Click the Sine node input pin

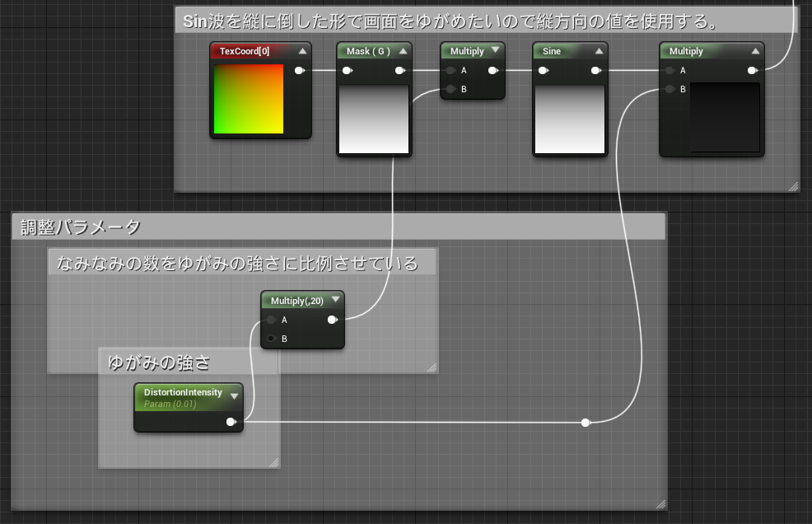tap(544, 71)
